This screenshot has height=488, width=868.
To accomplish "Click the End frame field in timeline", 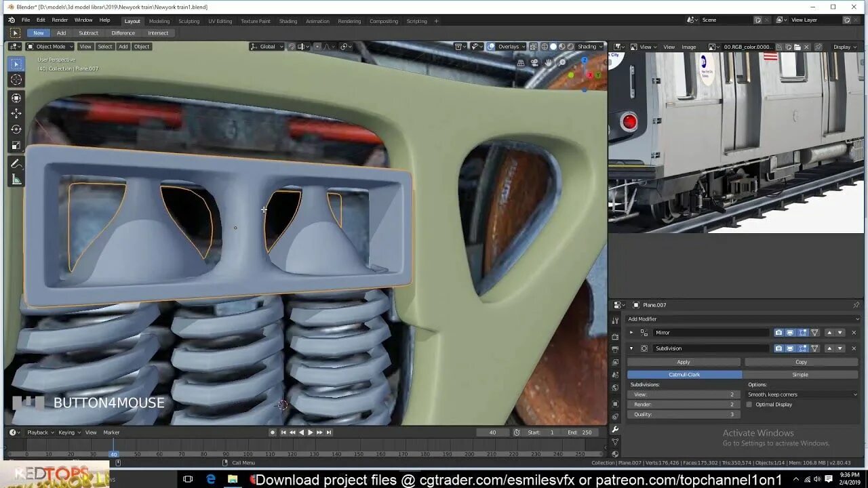I will point(580,432).
